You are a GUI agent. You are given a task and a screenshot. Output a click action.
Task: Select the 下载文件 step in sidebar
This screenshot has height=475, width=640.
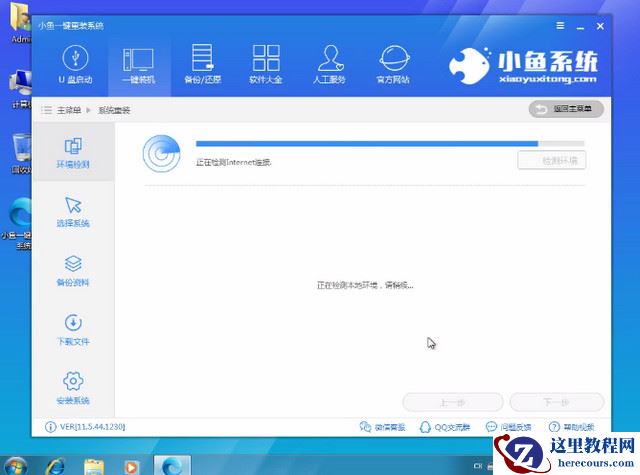point(73,330)
